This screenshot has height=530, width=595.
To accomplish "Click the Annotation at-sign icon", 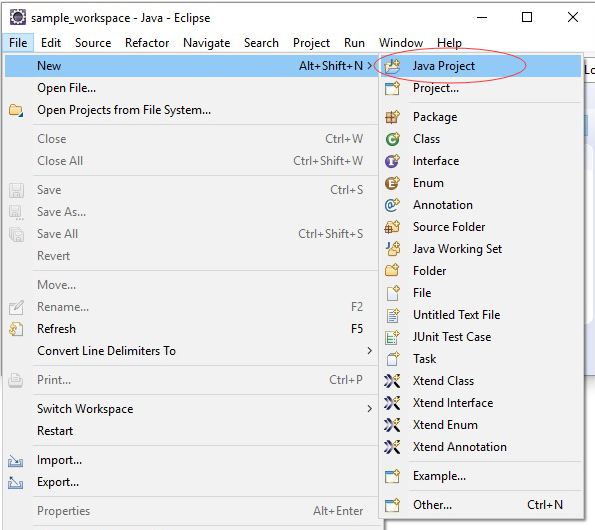I will click(392, 205).
